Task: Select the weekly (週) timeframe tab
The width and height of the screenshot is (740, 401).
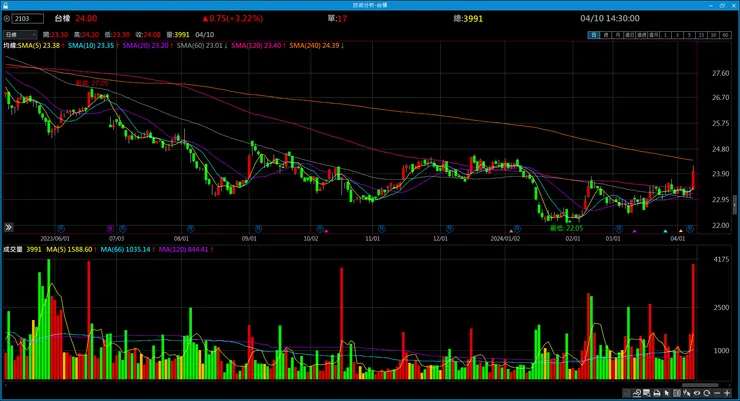Action: (x=606, y=35)
